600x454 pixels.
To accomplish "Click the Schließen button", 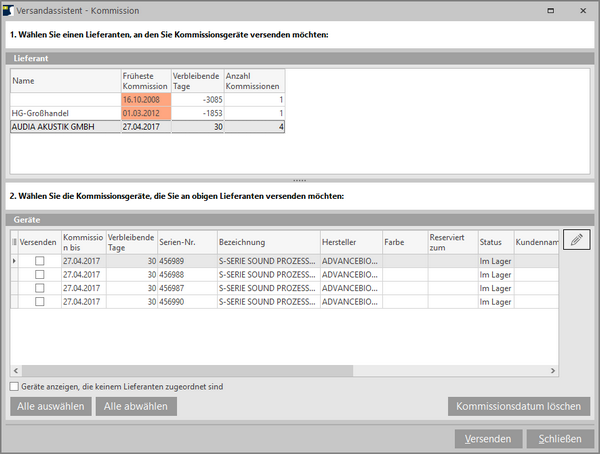I will tap(561, 439).
